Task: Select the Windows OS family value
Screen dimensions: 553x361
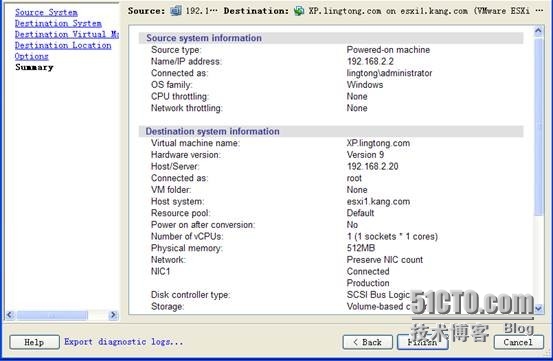Action: pos(365,85)
